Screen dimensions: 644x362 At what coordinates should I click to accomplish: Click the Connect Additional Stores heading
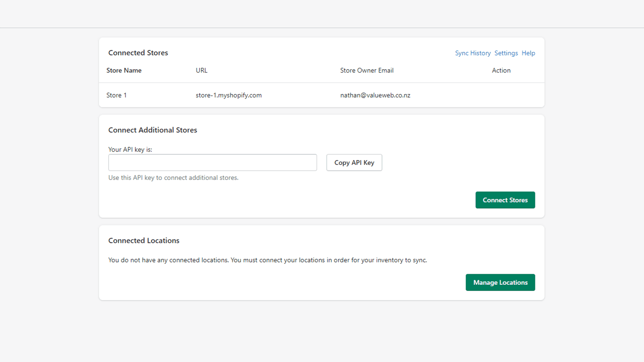(153, 130)
